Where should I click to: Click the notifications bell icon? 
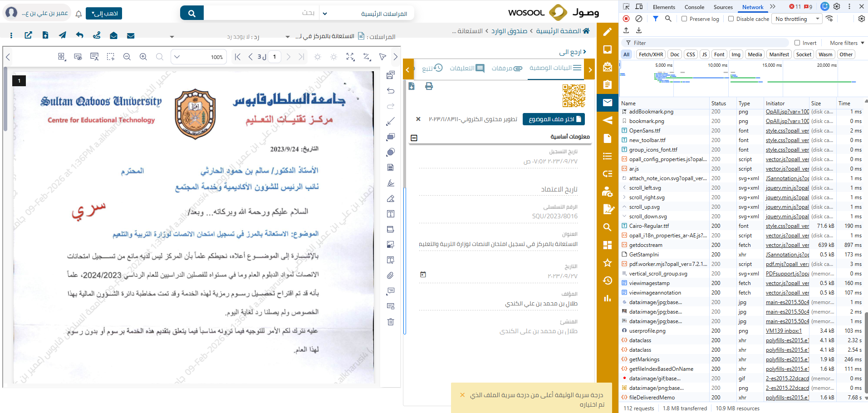(x=78, y=14)
